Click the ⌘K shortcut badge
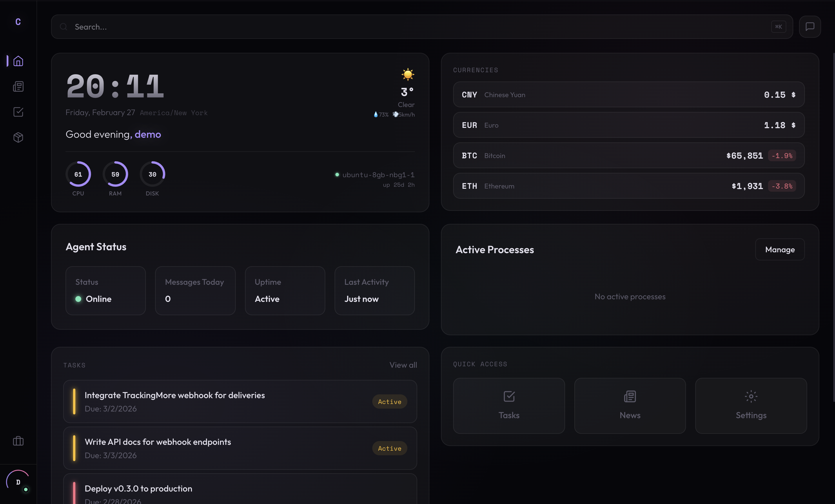835x504 pixels. pyautogui.click(x=778, y=27)
